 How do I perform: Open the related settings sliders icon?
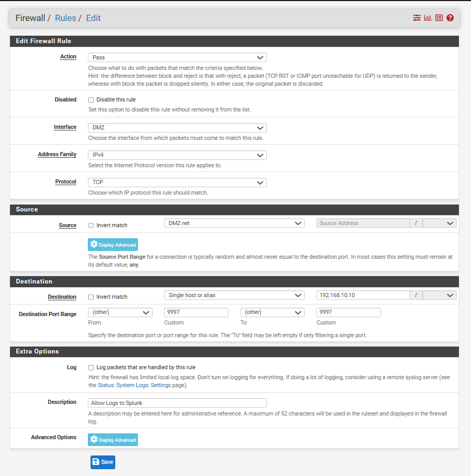(x=417, y=18)
